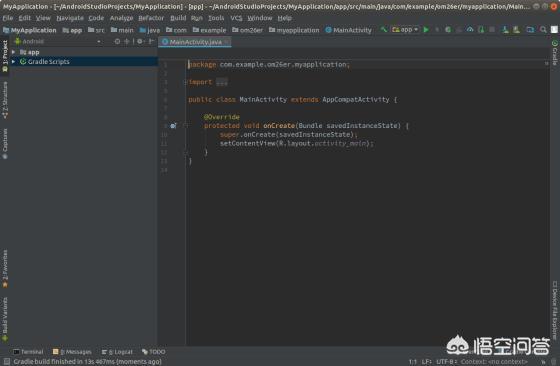
Task: Open the File menu
Action: pos(8,18)
